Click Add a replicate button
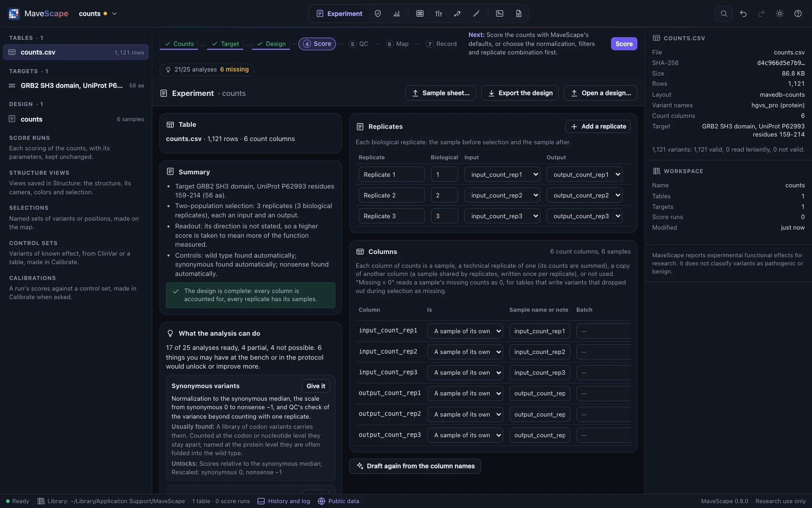 598,126
